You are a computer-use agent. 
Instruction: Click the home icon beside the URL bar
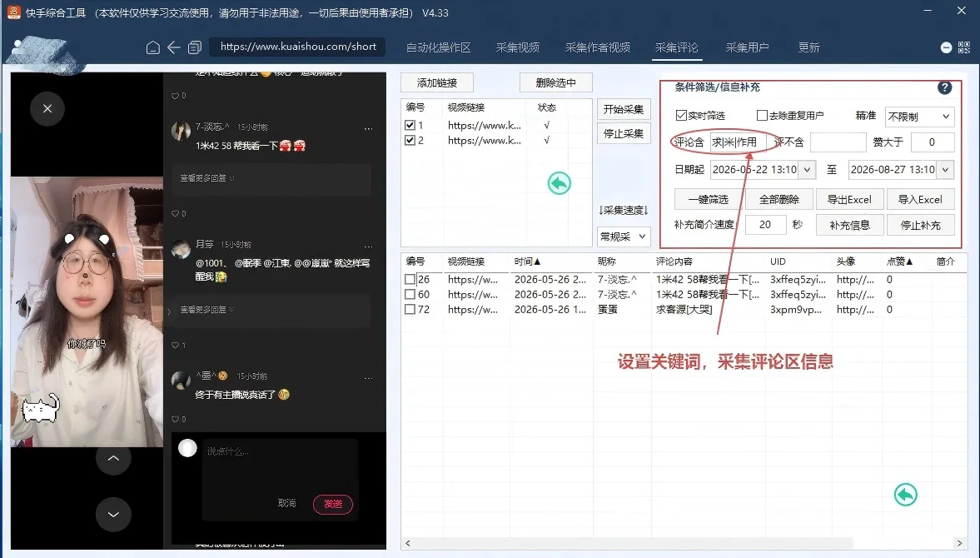(x=153, y=47)
